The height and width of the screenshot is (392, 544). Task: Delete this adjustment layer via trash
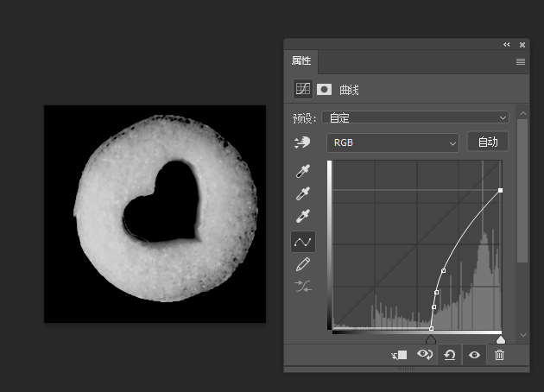(499, 355)
